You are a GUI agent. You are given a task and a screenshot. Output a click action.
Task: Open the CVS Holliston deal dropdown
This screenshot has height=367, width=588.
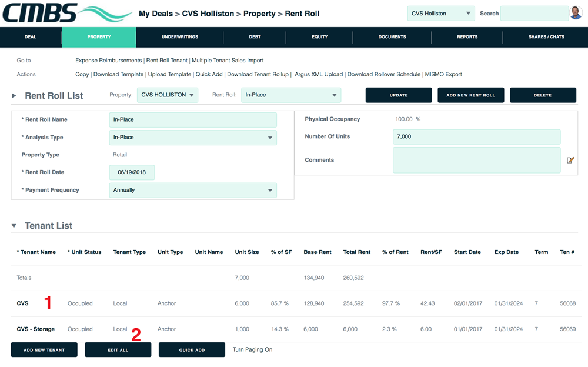[441, 14]
